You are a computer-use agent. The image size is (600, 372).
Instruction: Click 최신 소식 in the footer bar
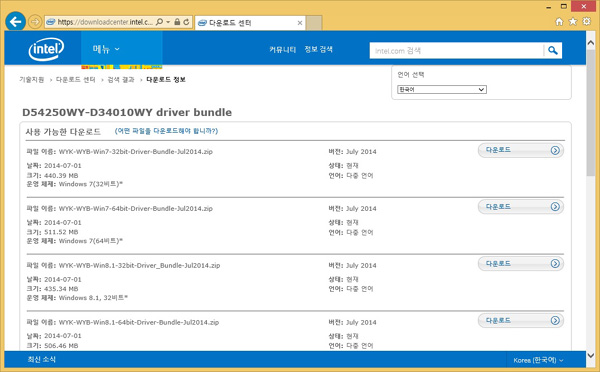click(x=41, y=359)
